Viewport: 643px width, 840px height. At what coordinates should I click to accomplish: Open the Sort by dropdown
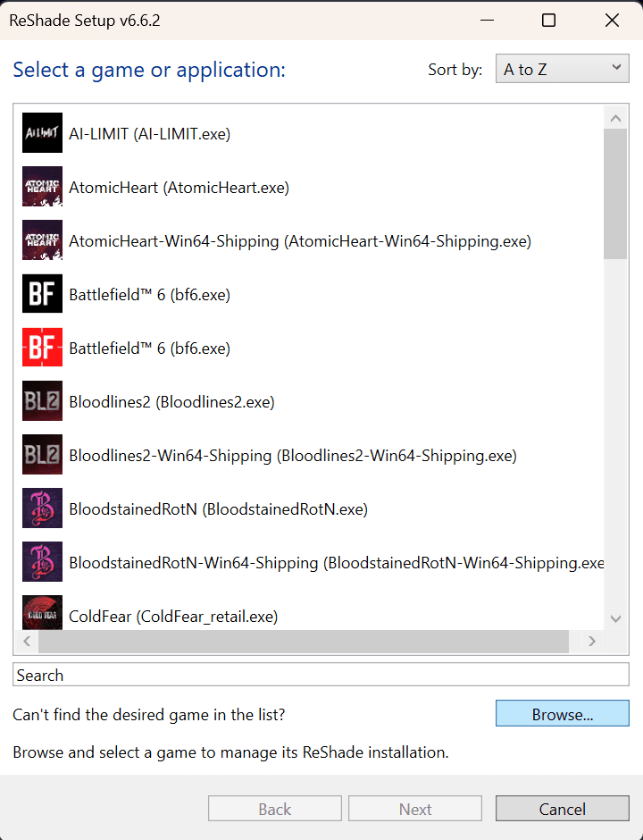(562, 69)
